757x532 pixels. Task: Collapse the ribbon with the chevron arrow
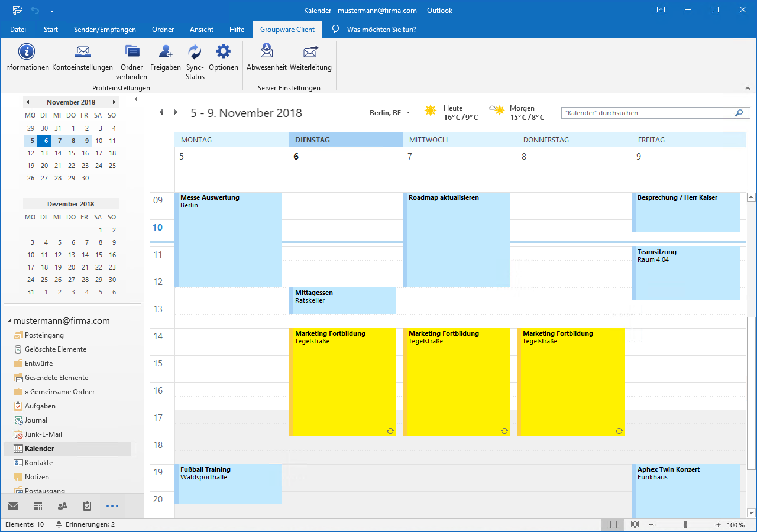tap(748, 87)
